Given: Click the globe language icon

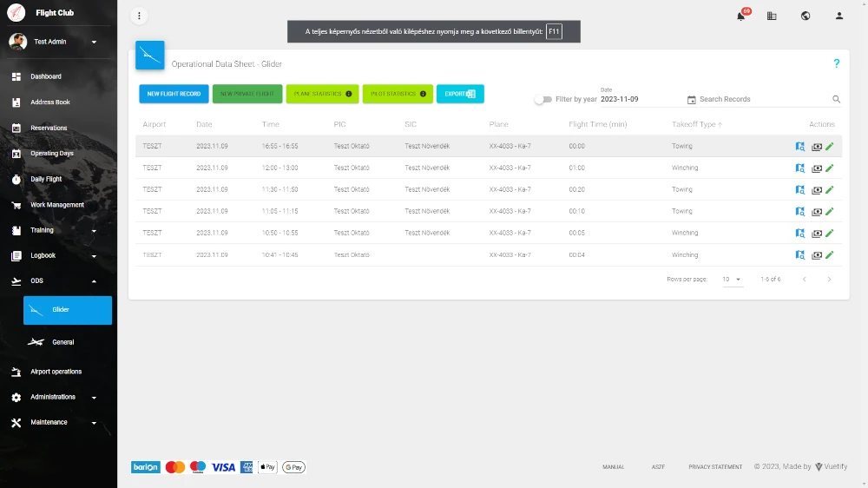Looking at the screenshot, I should pyautogui.click(x=806, y=16).
